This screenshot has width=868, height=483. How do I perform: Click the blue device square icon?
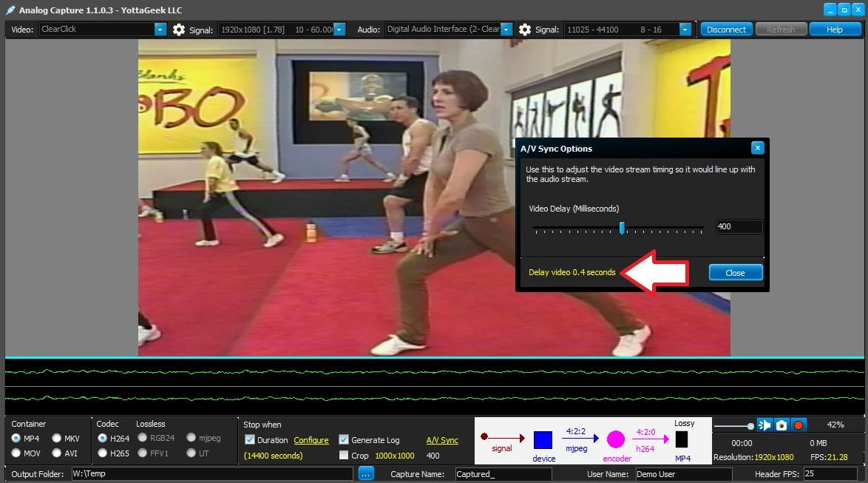543,440
